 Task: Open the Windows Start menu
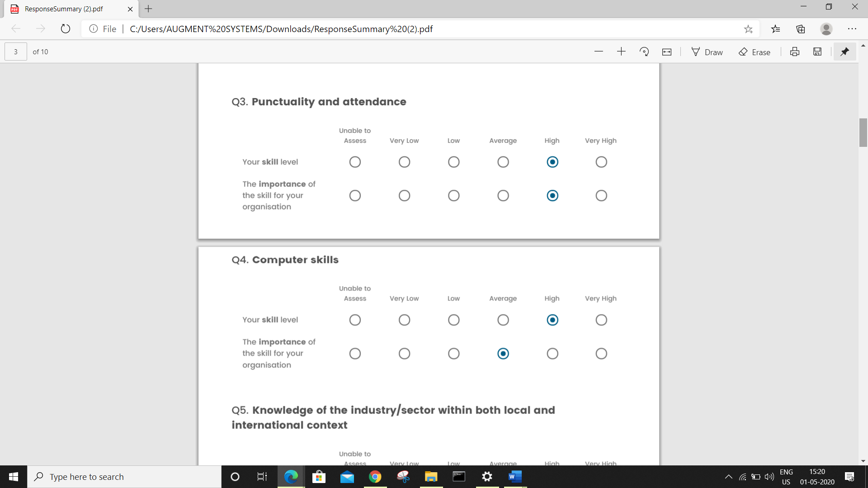(14, 477)
